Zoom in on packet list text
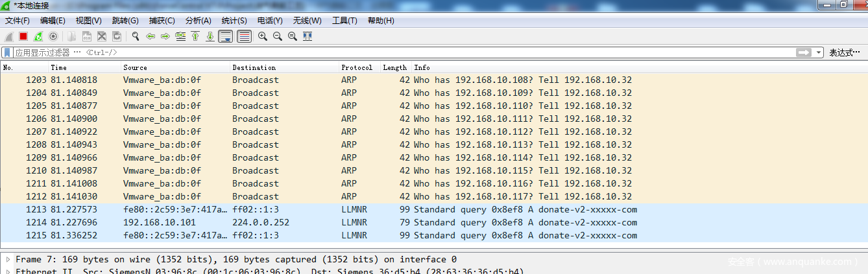Viewport: 868px width, 274px height. point(263,36)
